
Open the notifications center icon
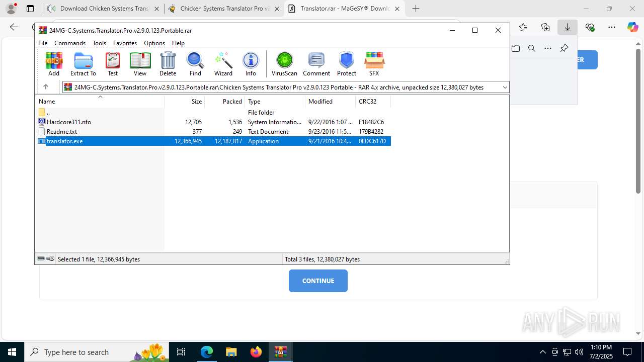tap(627, 352)
